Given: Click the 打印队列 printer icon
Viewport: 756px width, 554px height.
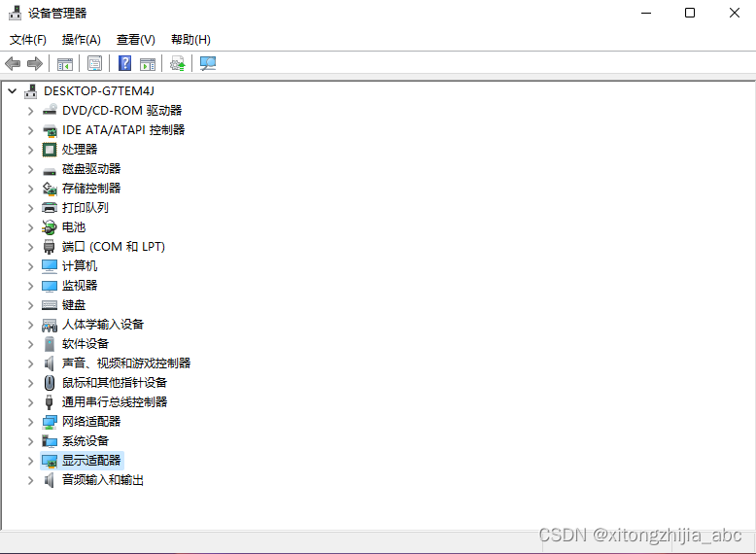Looking at the screenshot, I should (50, 208).
